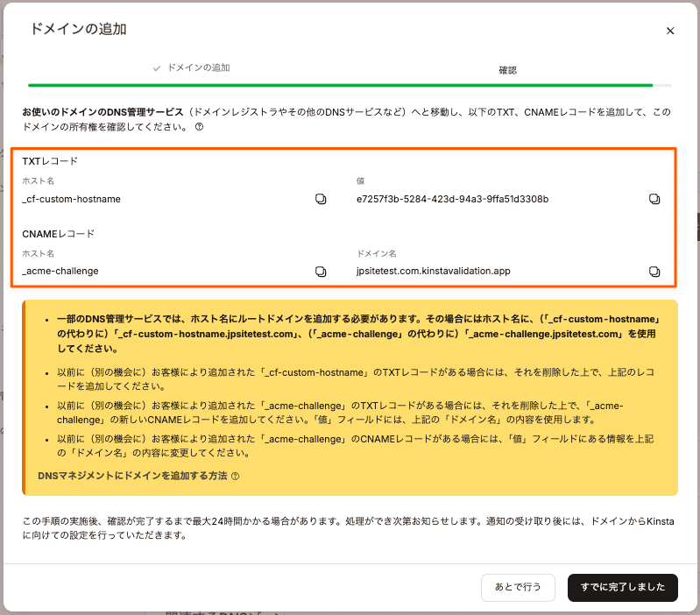This screenshot has width=700, height=615.
Task: Click the ドメインの追加 dialog title
Action: coord(79,29)
